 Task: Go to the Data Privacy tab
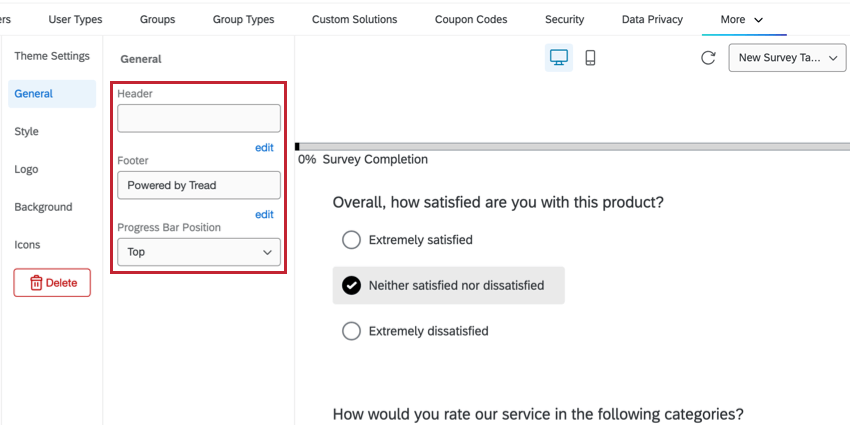pos(652,19)
